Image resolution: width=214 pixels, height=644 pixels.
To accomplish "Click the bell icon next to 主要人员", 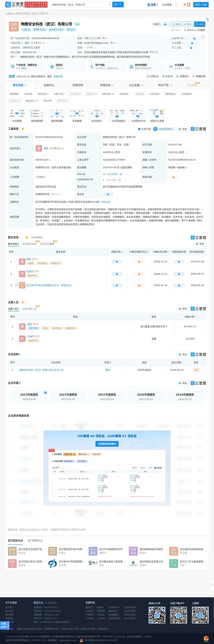I will pos(23,302).
